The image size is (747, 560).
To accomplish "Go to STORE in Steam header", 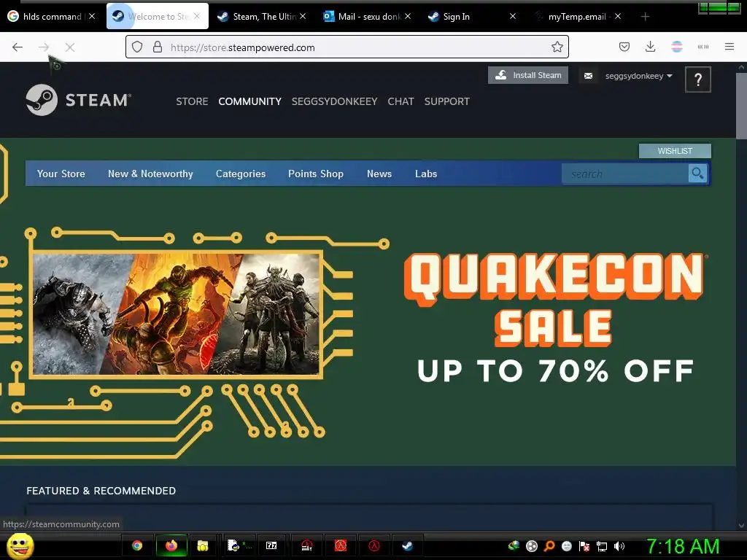I will pos(192,101).
